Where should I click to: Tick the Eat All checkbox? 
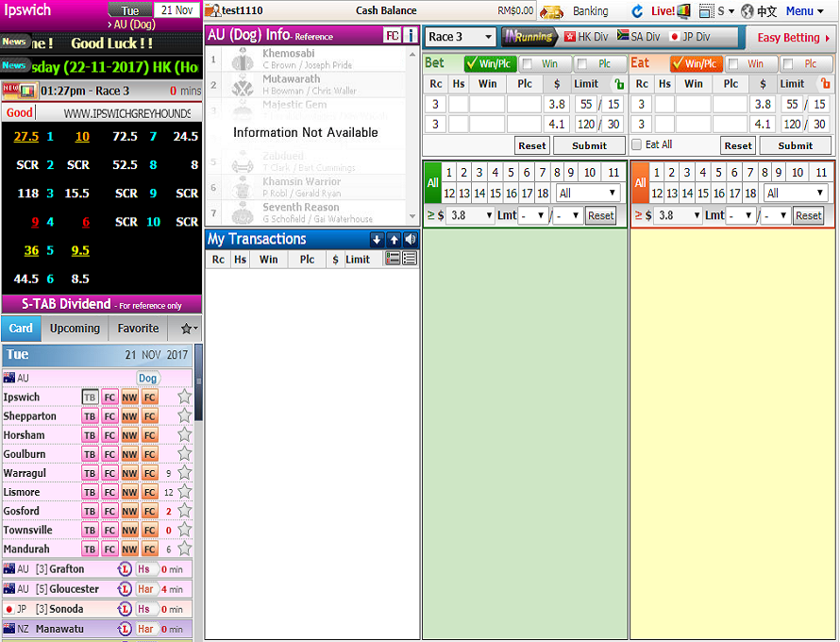(637, 144)
